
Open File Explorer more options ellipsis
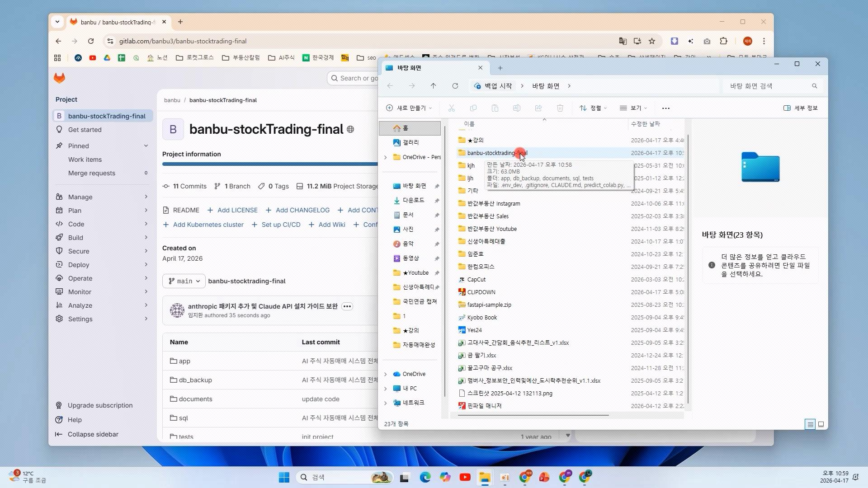point(665,108)
